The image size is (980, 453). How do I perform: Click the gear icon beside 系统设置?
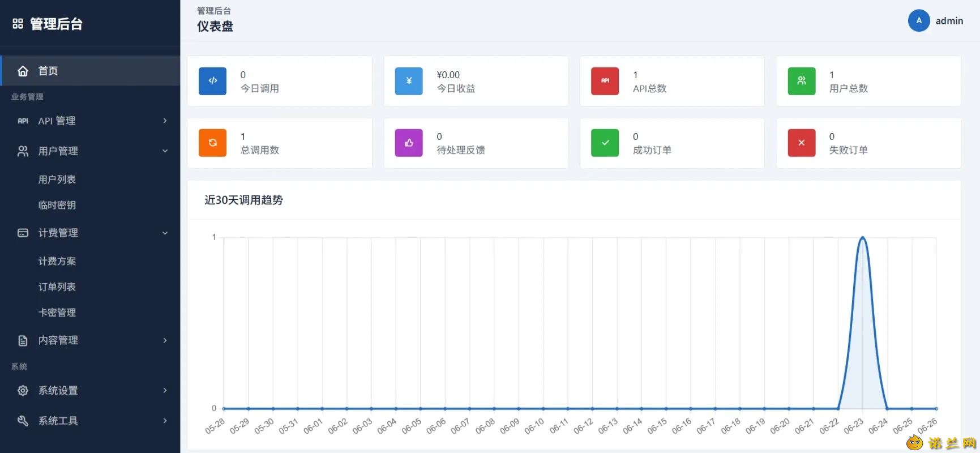click(23, 391)
